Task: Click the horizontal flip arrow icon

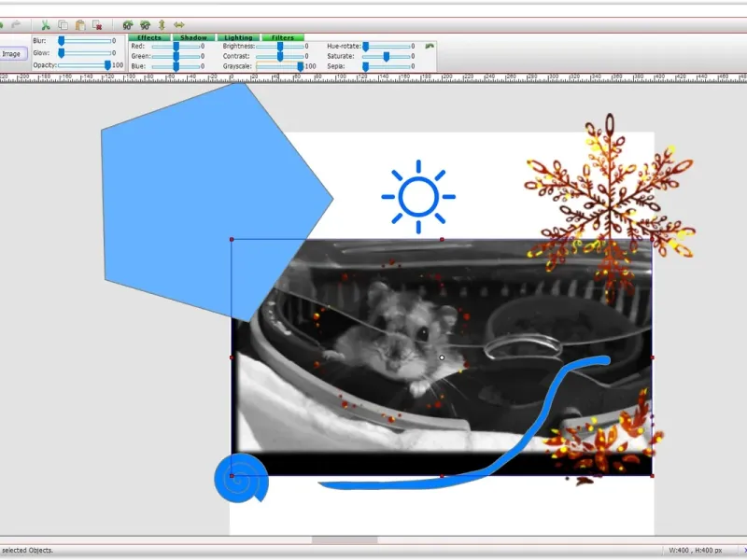Action: [179, 25]
